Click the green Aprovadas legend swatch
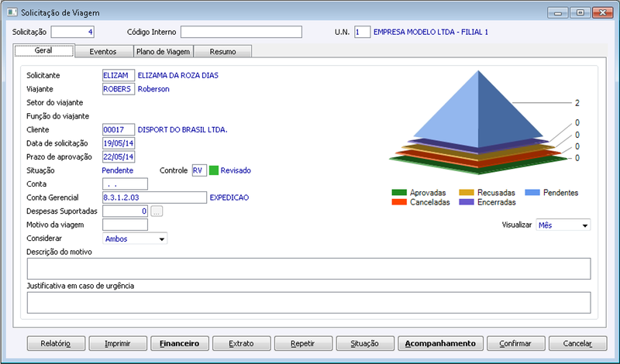 pyautogui.click(x=399, y=193)
